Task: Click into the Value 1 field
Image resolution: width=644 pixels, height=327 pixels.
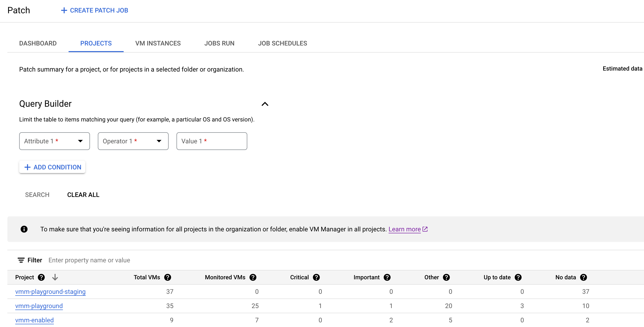Action: 211,141
